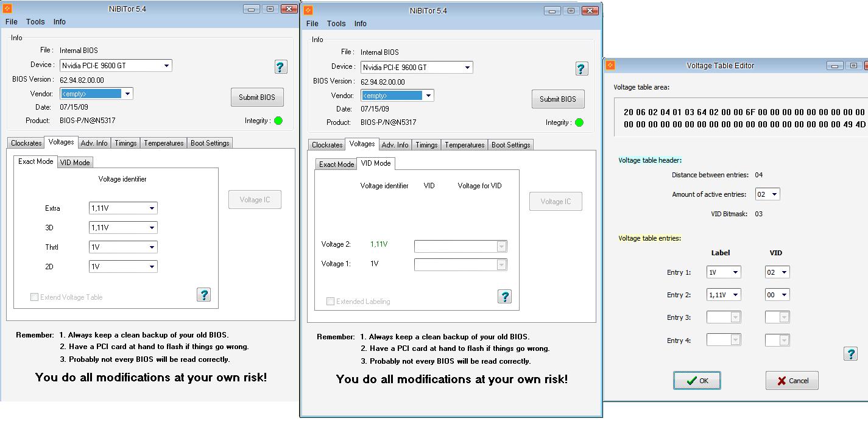The height and width of the screenshot is (424, 868).
Task: Open Entry 2 Label dropdown
Action: (724, 295)
